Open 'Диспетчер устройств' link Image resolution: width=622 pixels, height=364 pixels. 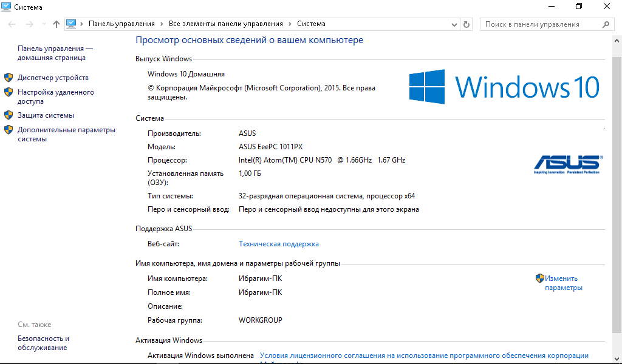53,78
